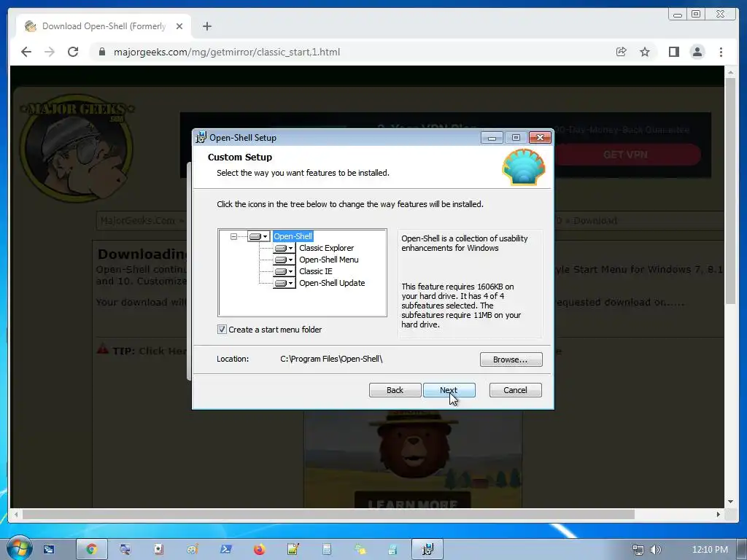The image size is (747, 560).
Task: Select the Download Open-Shell browser tab
Action: (104, 26)
